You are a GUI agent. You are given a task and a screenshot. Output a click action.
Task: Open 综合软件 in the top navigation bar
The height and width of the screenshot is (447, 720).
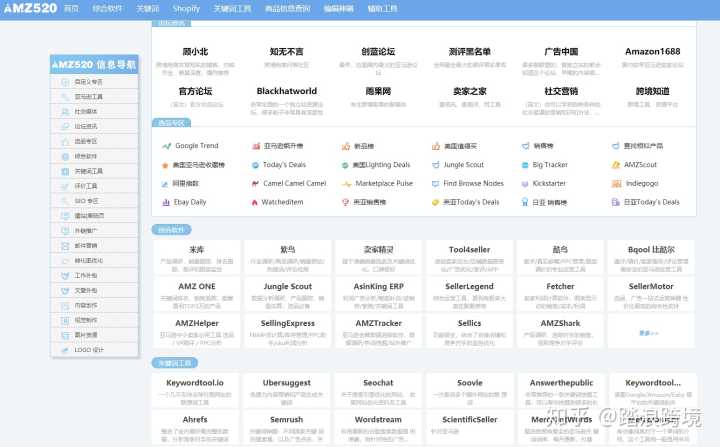click(x=107, y=9)
